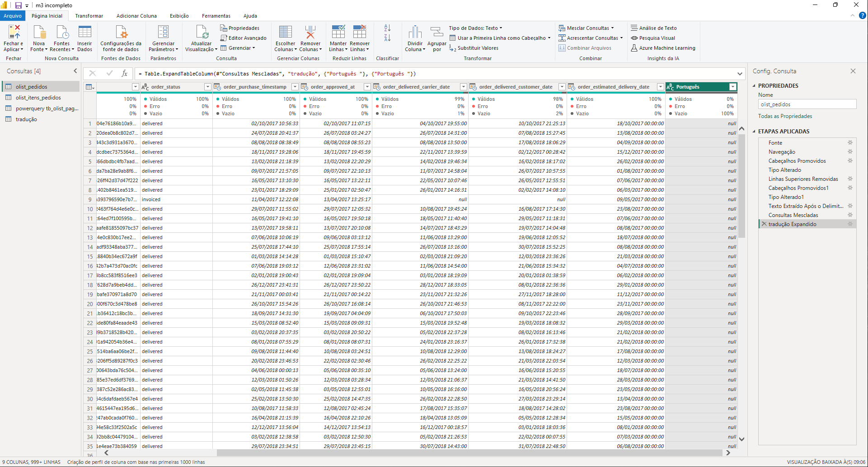
Task: Click Dividir Coluna icon
Action: pos(415,33)
